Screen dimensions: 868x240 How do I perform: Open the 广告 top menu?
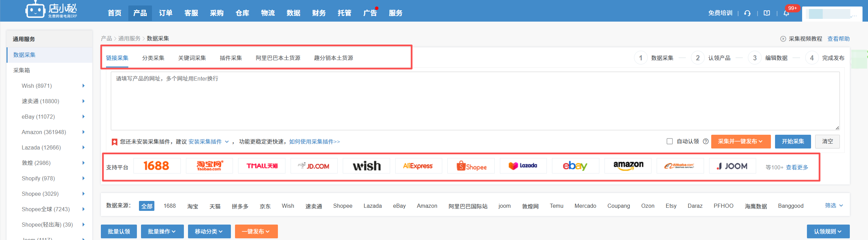(370, 13)
